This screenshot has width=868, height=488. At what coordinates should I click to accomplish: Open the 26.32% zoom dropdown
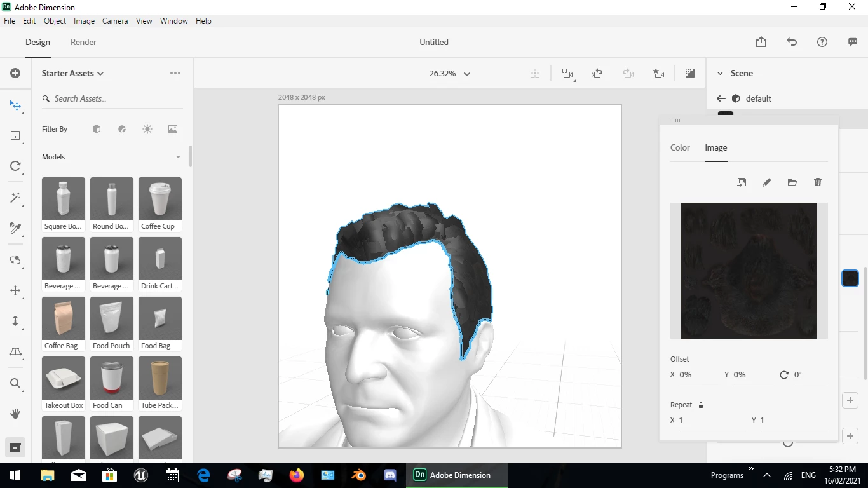click(x=450, y=74)
